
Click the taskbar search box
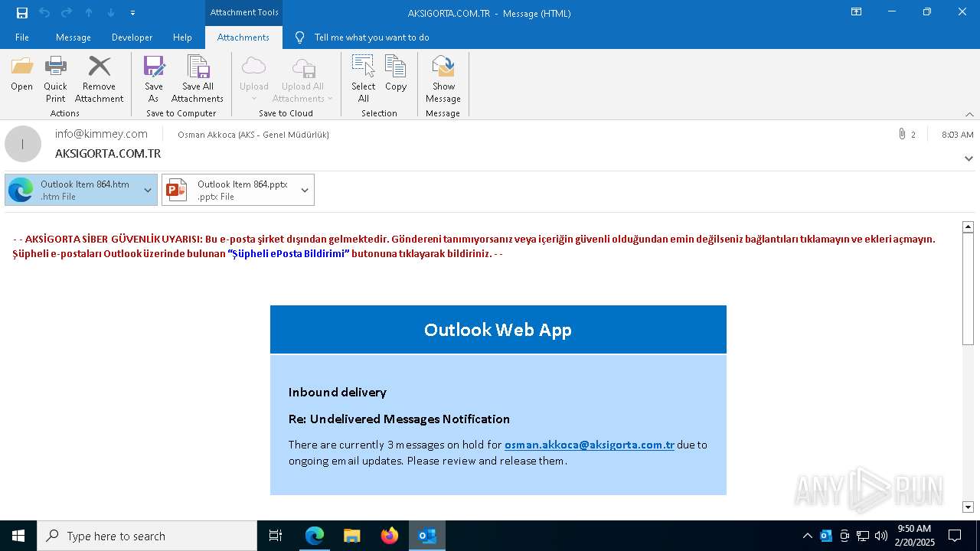147,536
